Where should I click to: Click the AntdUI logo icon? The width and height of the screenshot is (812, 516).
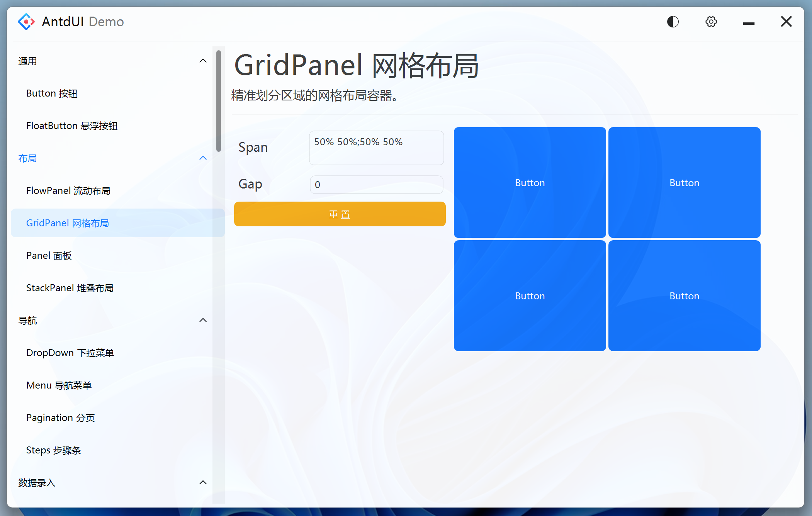pos(26,22)
